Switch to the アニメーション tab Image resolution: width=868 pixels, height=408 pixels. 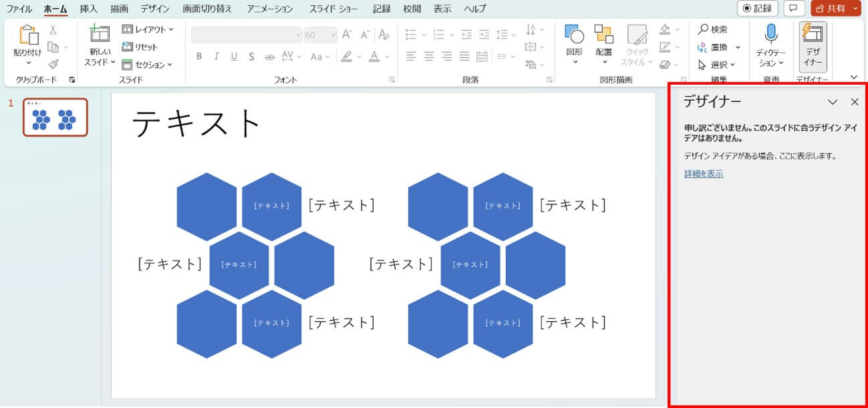coord(270,9)
